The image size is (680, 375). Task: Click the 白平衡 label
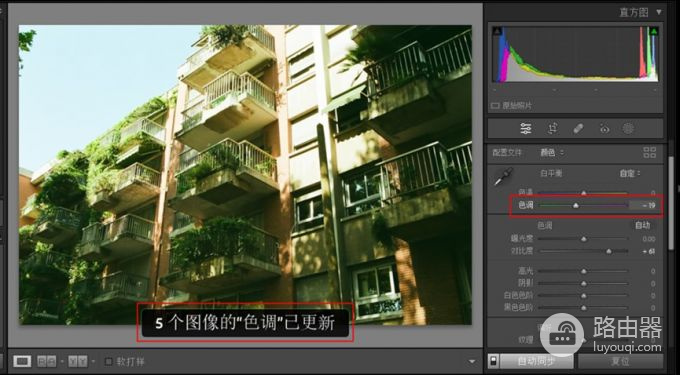click(x=551, y=173)
